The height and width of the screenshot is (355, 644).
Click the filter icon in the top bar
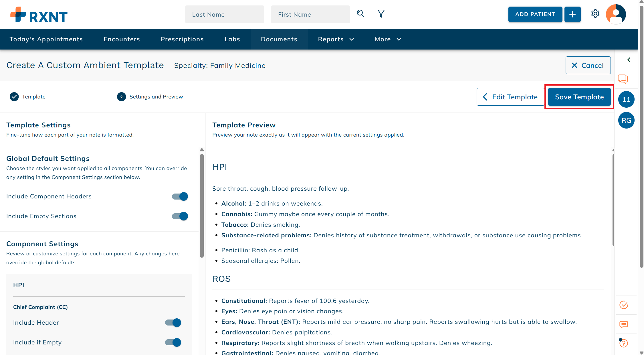pyautogui.click(x=381, y=13)
